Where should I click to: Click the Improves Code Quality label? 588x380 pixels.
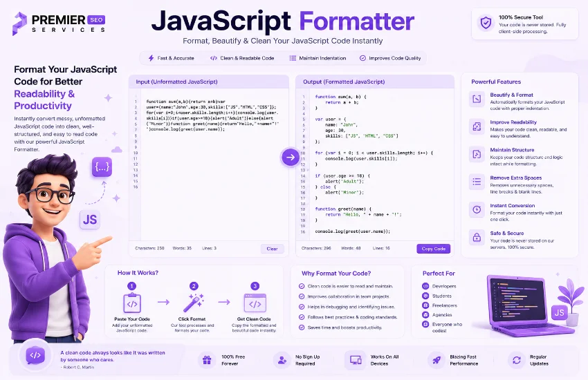395,58
